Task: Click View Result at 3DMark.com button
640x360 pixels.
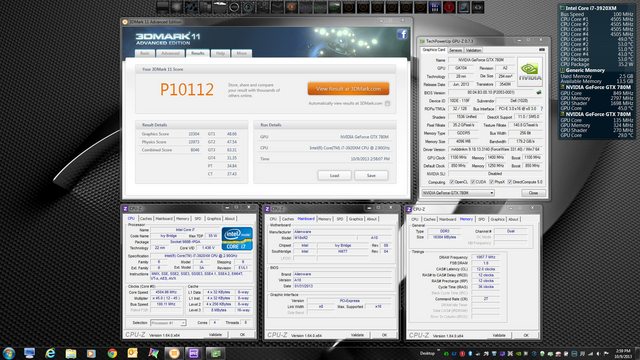Action: click(x=348, y=89)
